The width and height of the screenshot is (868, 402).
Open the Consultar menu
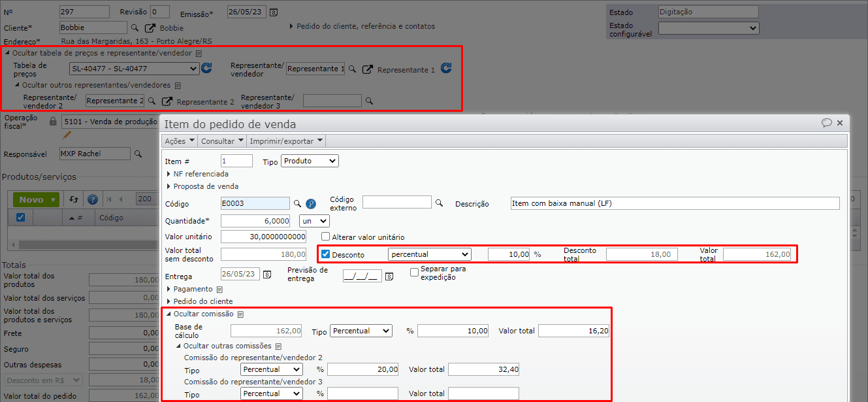pyautogui.click(x=222, y=141)
